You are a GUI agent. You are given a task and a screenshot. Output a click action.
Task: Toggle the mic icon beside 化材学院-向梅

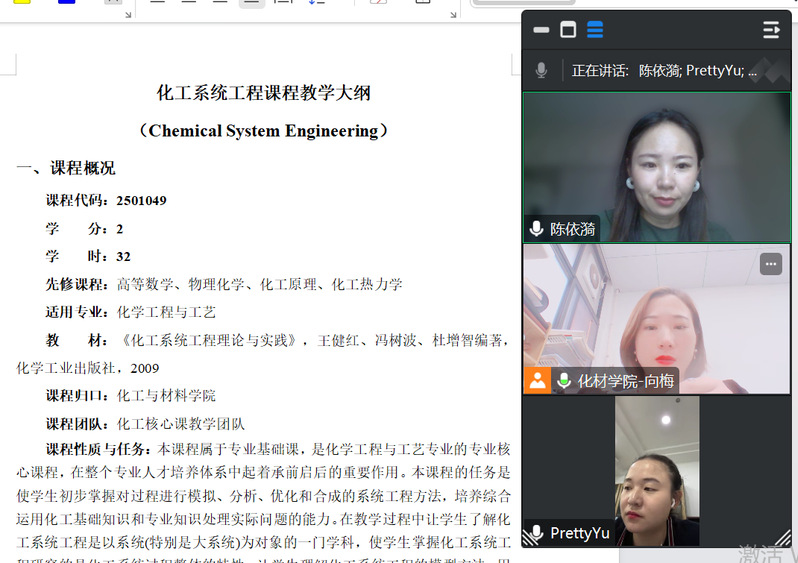[564, 381]
